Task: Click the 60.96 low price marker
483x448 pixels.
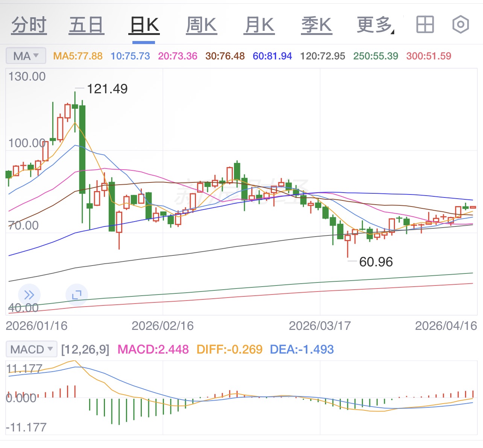Action: (376, 262)
